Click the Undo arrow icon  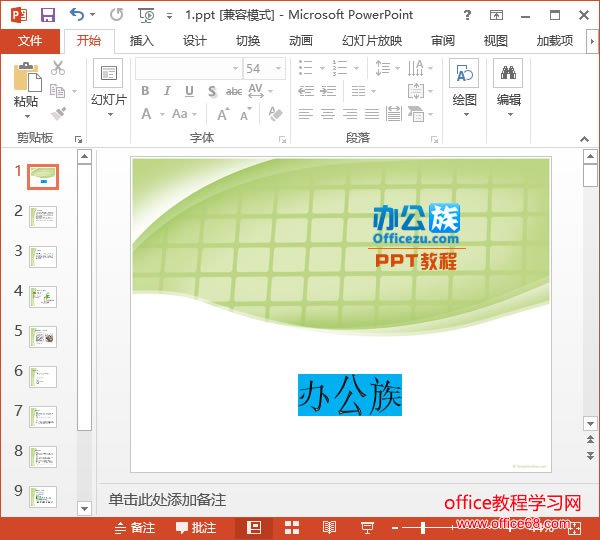(77, 14)
